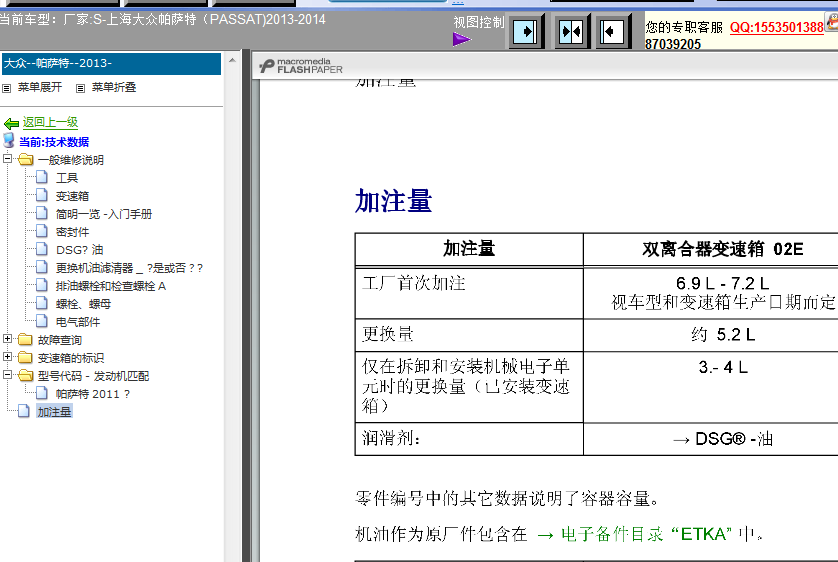Click the 润滑剂: table cell

coord(469,439)
